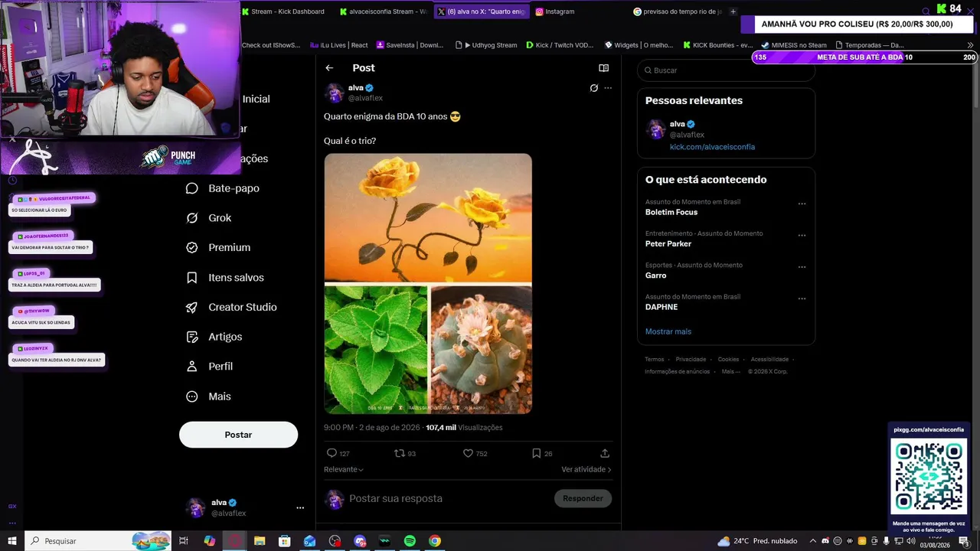This screenshot has width=980, height=551.
Task: Open the DAPHNE trending topic
Action: (661, 307)
